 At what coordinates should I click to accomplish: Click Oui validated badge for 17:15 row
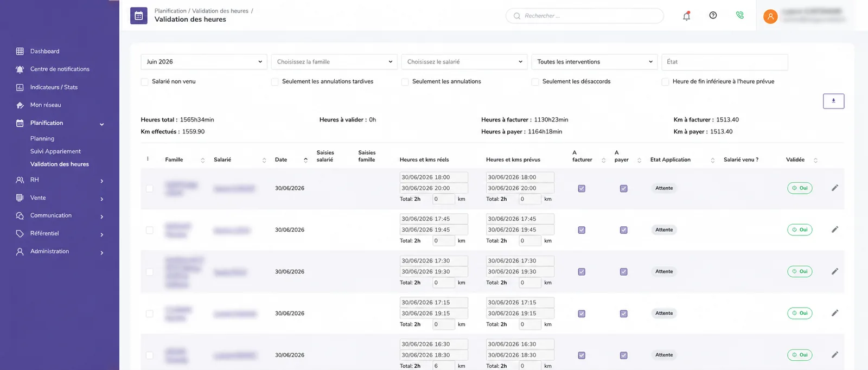coord(800,314)
